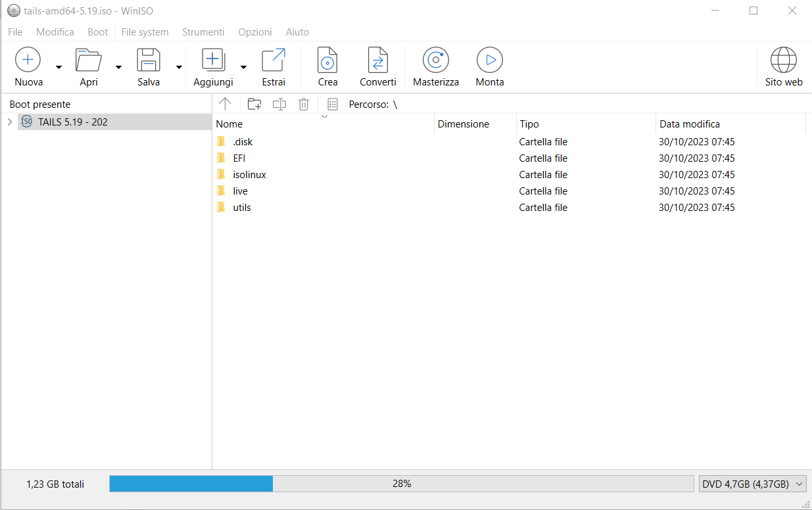Select the isolinux folder name
This screenshot has width=812, height=510.
(249, 174)
